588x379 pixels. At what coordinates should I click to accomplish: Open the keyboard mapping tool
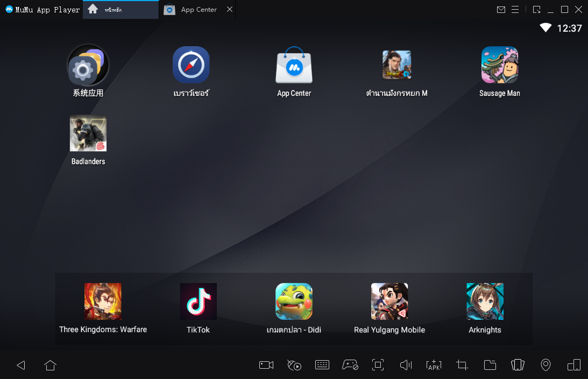tap(322, 365)
